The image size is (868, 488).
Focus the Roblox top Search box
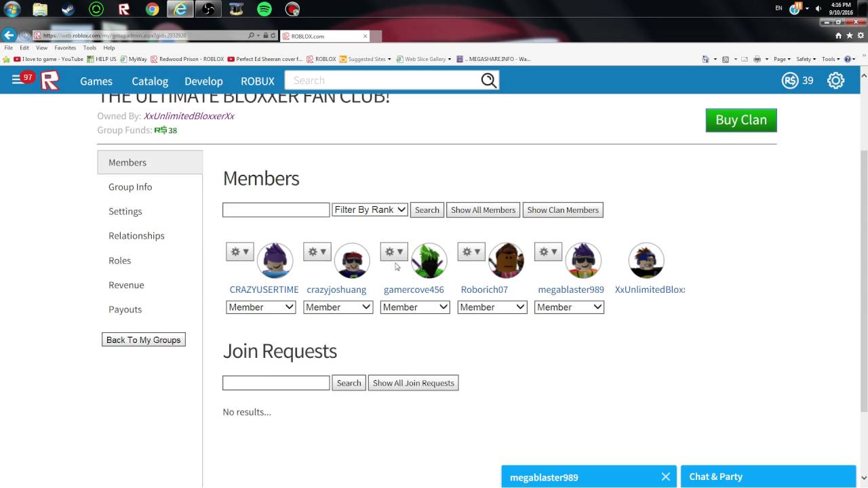[x=383, y=81]
